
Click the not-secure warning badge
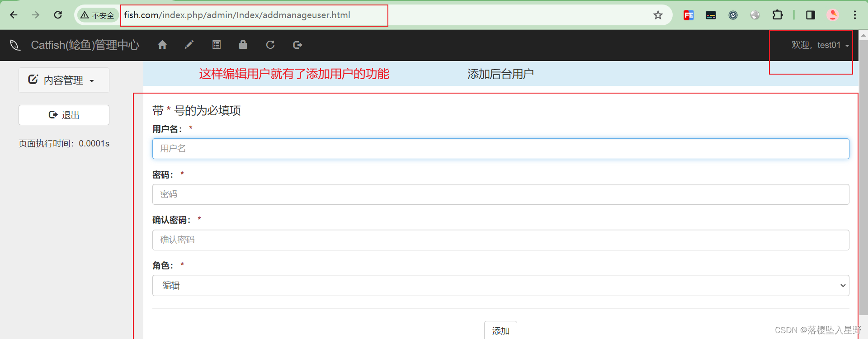coord(97,15)
